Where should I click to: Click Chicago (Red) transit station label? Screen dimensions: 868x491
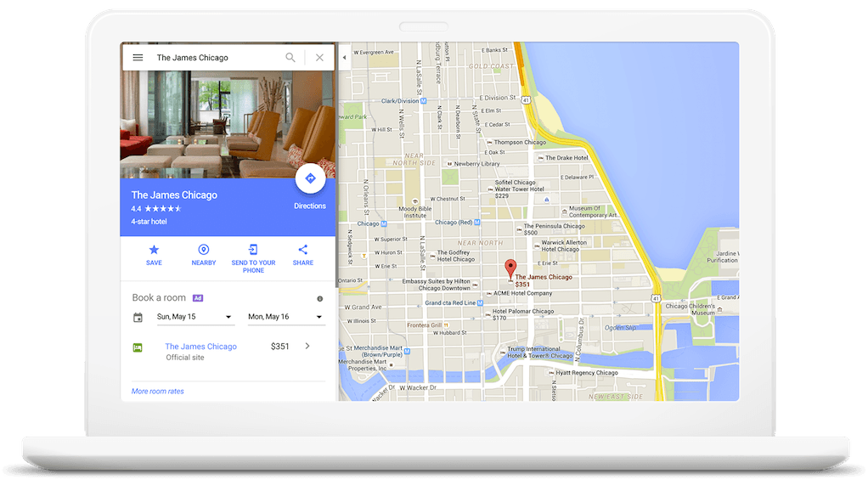(x=454, y=223)
